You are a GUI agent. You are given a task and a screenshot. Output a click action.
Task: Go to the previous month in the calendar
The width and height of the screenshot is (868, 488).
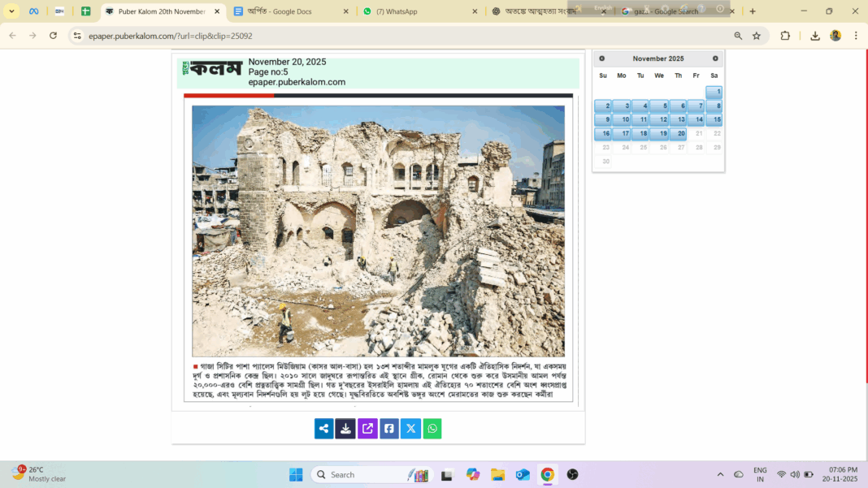click(x=602, y=58)
